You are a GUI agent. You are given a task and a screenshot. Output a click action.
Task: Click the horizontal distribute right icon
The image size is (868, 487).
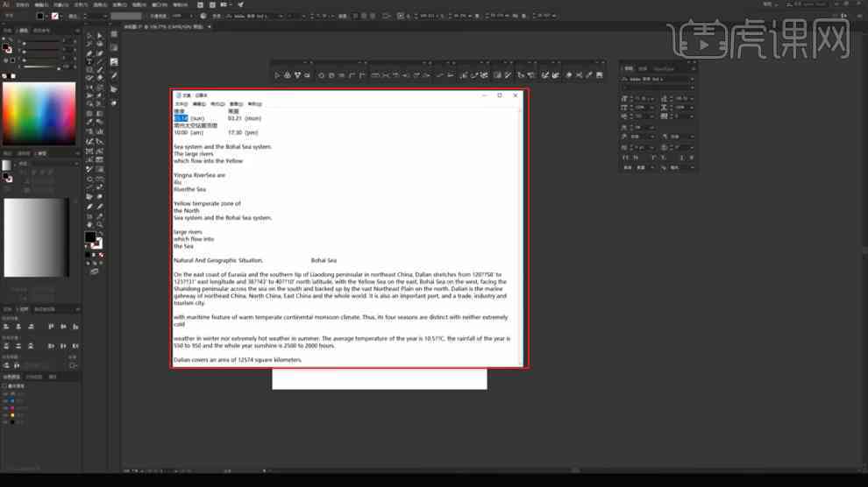click(75, 346)
